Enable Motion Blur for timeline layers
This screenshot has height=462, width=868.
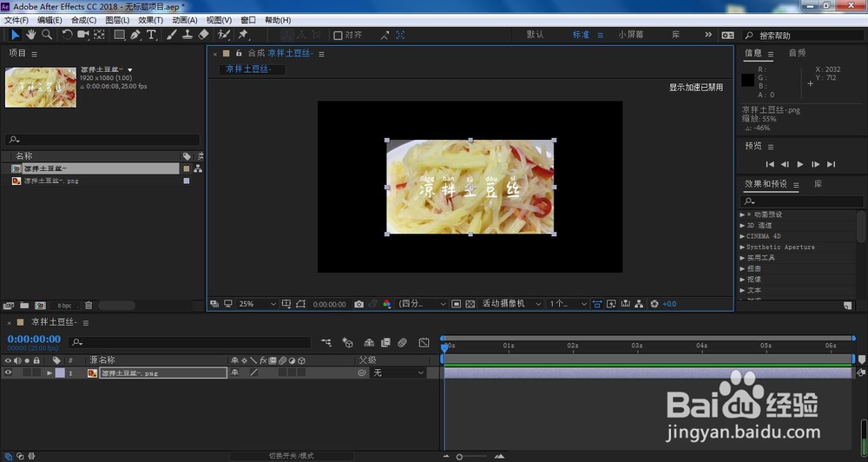(x=403, y=343)
